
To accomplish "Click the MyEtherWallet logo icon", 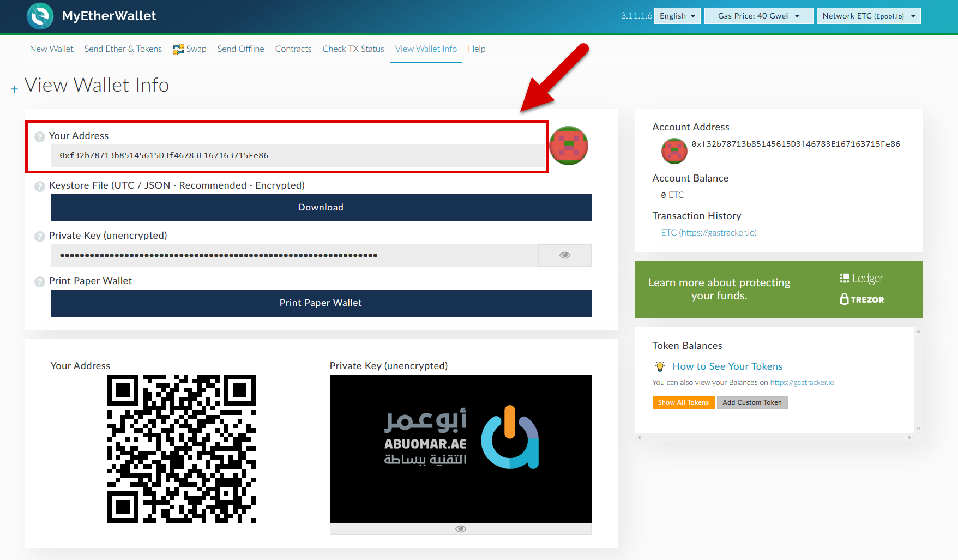I will (40, 16).
